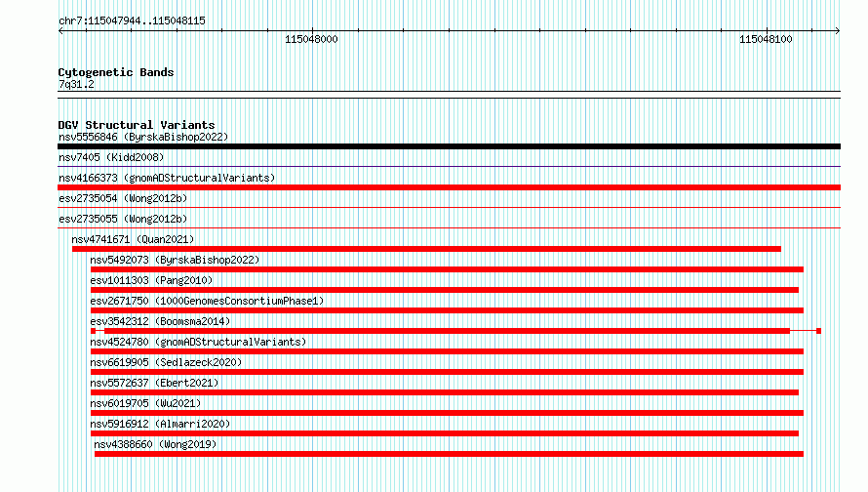The height and width of the screenshot is (492, 868).
Task: Open variant esv2735055 (Wong2012b) label
Action: click(x=123, y=219)
